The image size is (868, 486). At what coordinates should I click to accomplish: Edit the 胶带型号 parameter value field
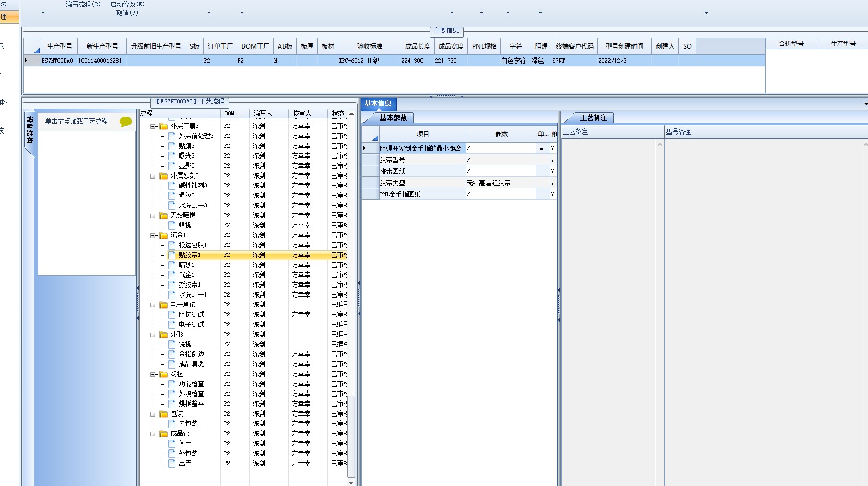501,160
